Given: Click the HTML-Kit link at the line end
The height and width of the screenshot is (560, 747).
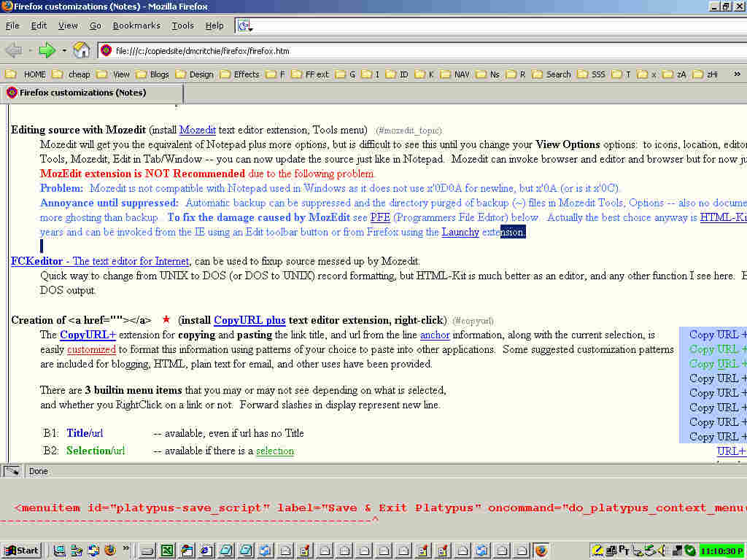Looking at the screenshot, I should click(723, 217).
